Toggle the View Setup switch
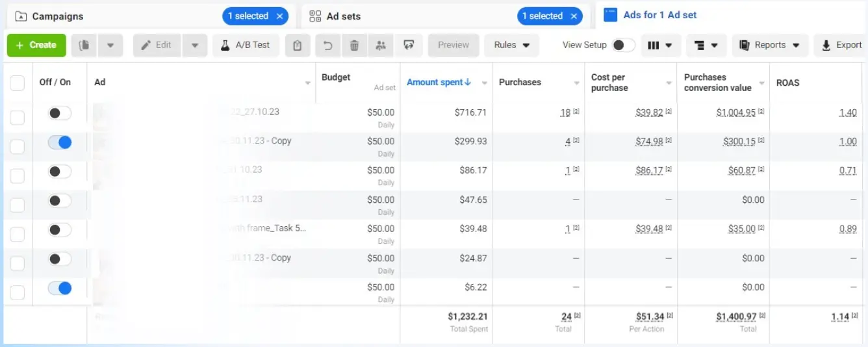868x347 pixels. click(623, 45)
